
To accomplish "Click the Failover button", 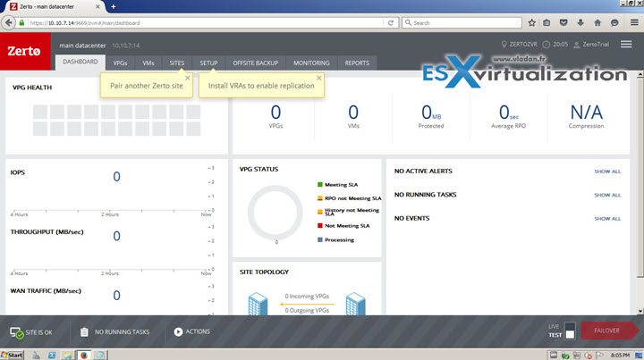I will [x=609, y=331].
